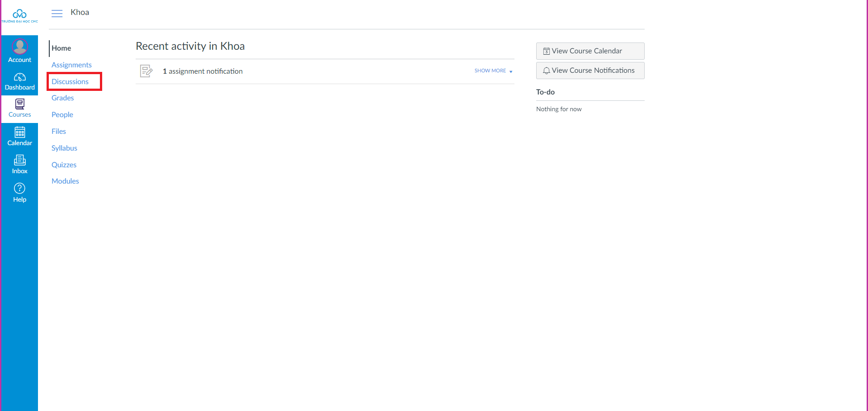This screenshot has height=411, width=868.
Task: Open the Discussions link
Action: coord(70,82)
